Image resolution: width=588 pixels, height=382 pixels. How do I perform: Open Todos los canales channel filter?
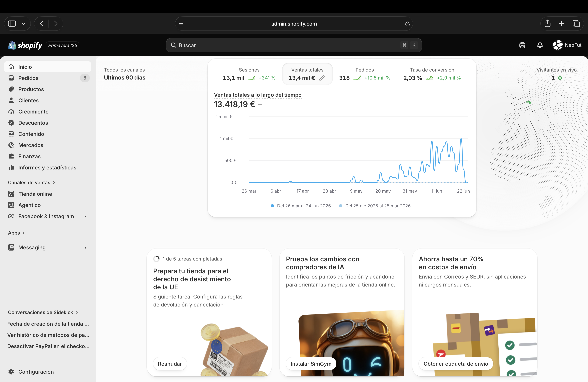(124, 70)
